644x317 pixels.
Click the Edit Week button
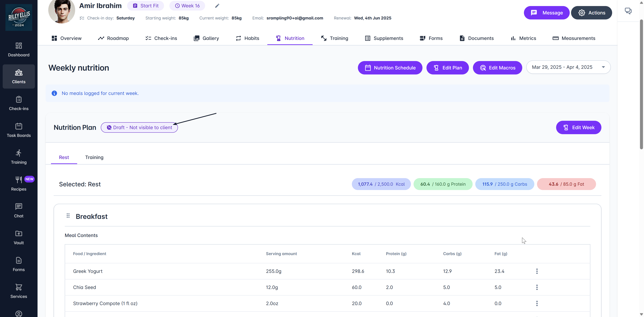578,127
